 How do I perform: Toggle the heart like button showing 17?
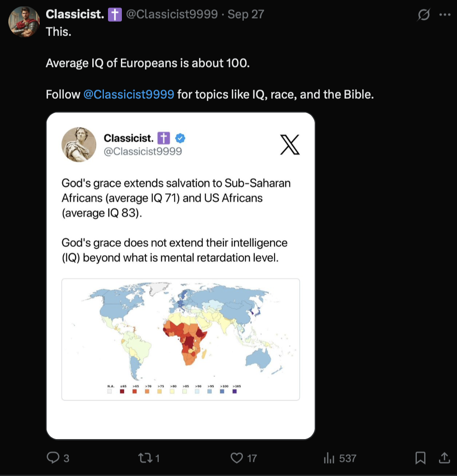[237, 458]
